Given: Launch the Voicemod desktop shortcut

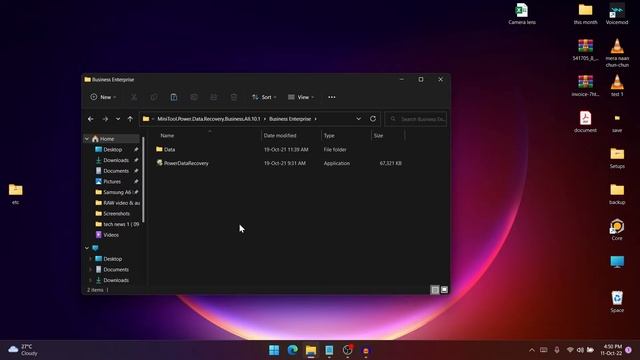Looking at the screenshot, I should coord(617,14).
